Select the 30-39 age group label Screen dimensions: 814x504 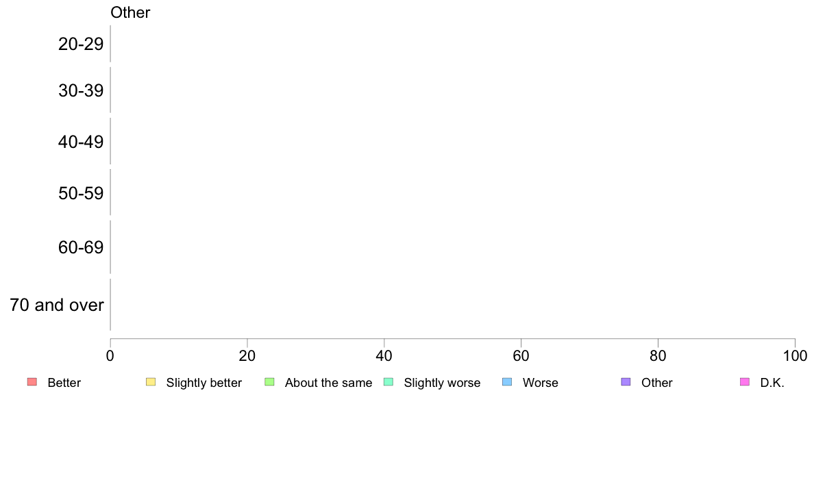[81, 91]
